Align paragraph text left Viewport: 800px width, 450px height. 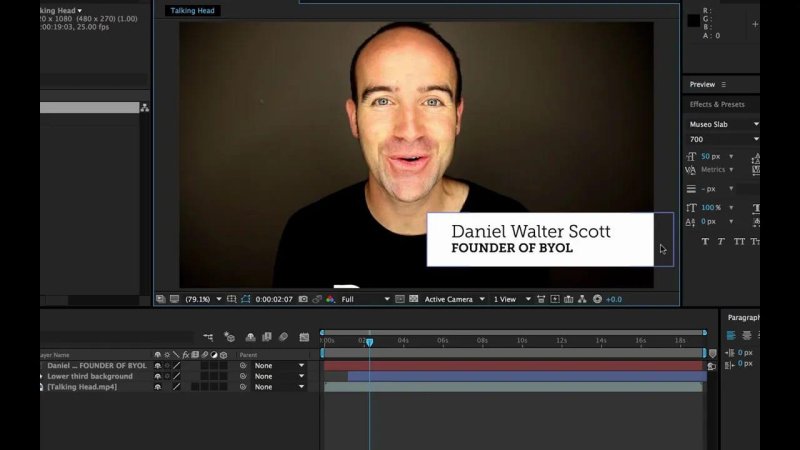731,335
